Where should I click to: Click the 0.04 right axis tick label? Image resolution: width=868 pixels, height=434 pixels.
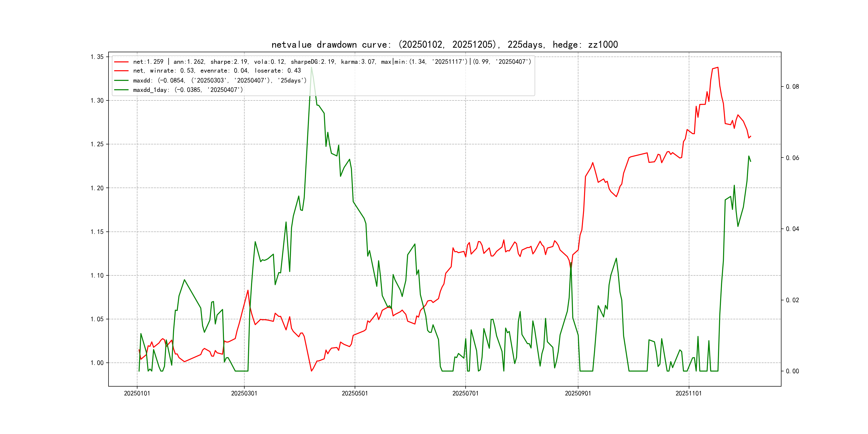[792, 229]
